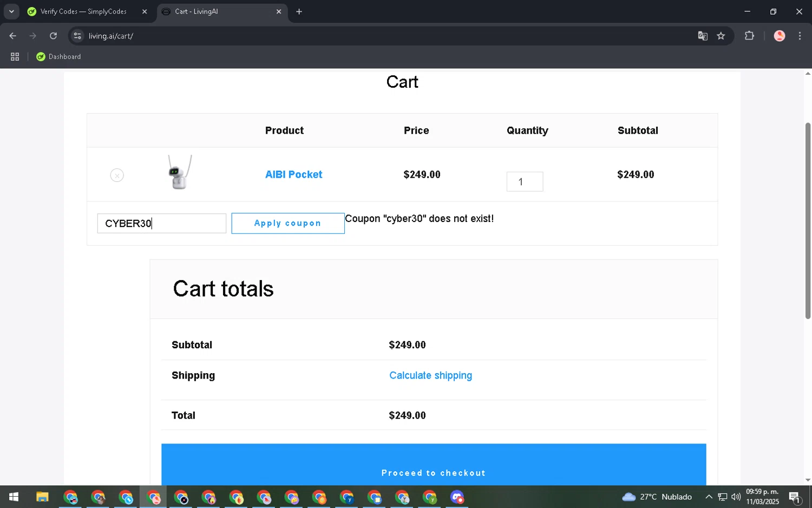This screenshot has height=508, width=812.
Task: Remove AIBI Pocket from the cart
Action: coord(117,175)
